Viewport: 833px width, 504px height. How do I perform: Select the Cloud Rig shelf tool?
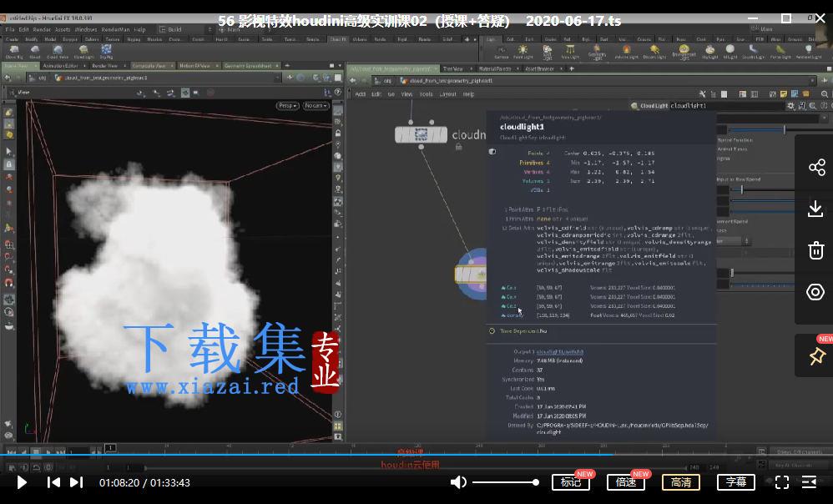(x=13, y=52)
